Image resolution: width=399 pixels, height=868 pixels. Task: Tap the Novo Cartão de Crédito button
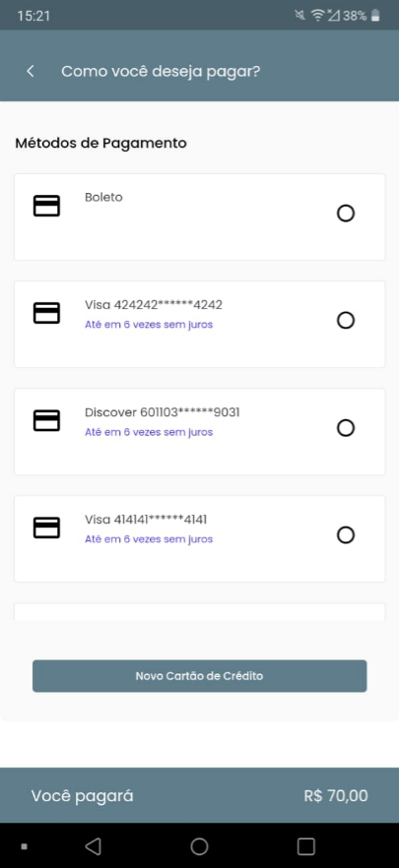(199, 676)
